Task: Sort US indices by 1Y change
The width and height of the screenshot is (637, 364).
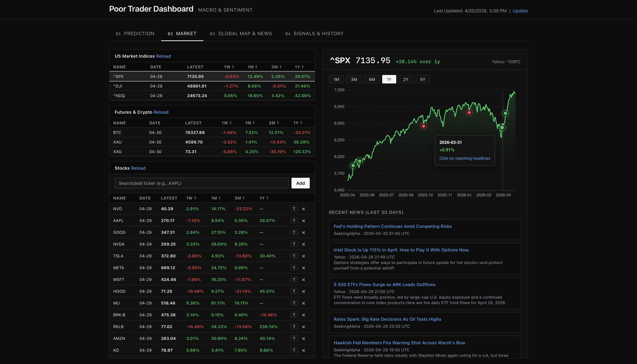Action: (x=299, y=67)
